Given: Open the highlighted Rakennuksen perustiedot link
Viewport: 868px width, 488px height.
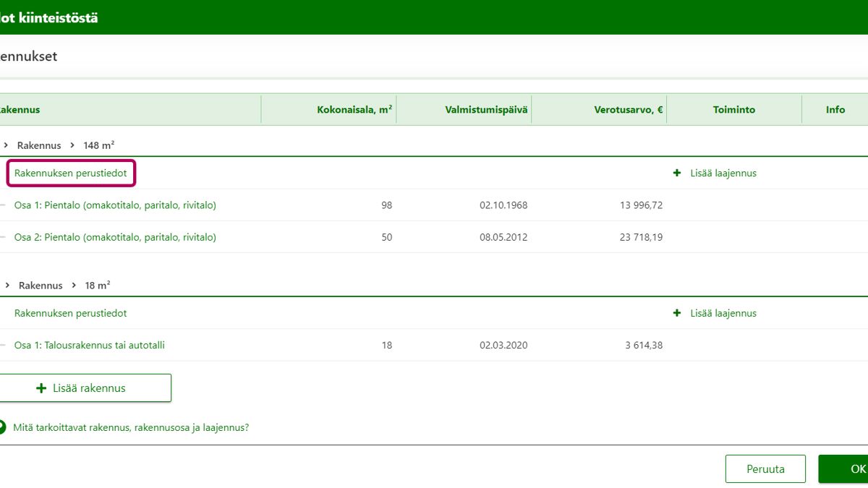Looking at the screenshot, I should 71,174.
